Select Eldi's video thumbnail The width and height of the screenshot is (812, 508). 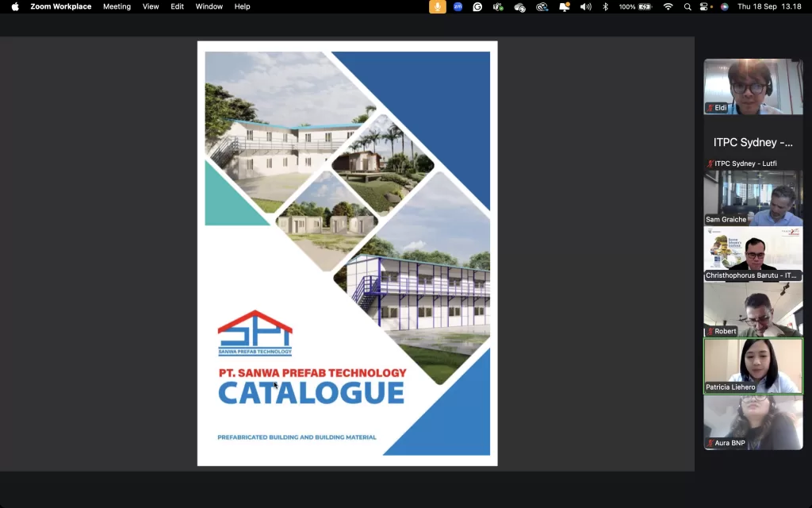coord(753,87)
